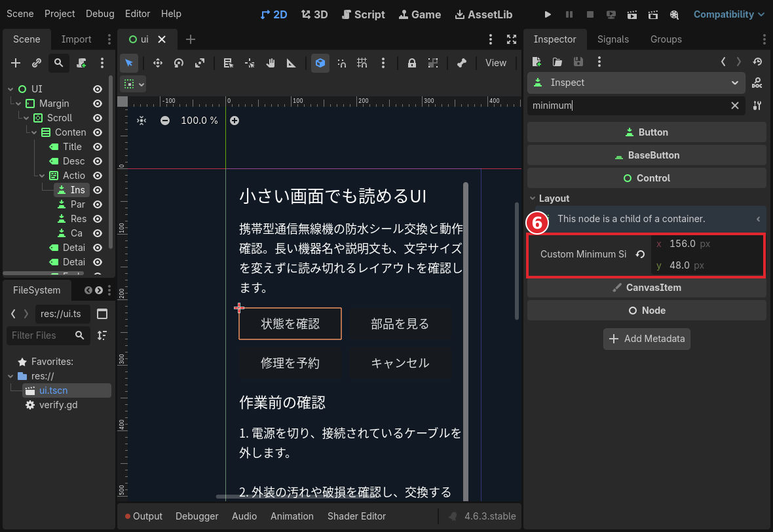Viewport: 773px width, 532px height.
Task: Click the Filter Files search field
Action: (x=48, y=335)
